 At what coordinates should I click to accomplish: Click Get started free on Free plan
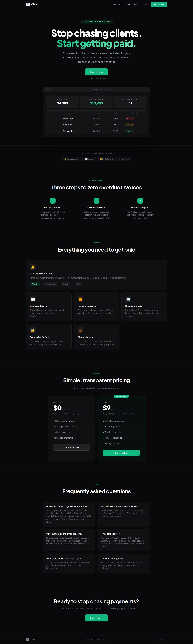pos(72,447)
